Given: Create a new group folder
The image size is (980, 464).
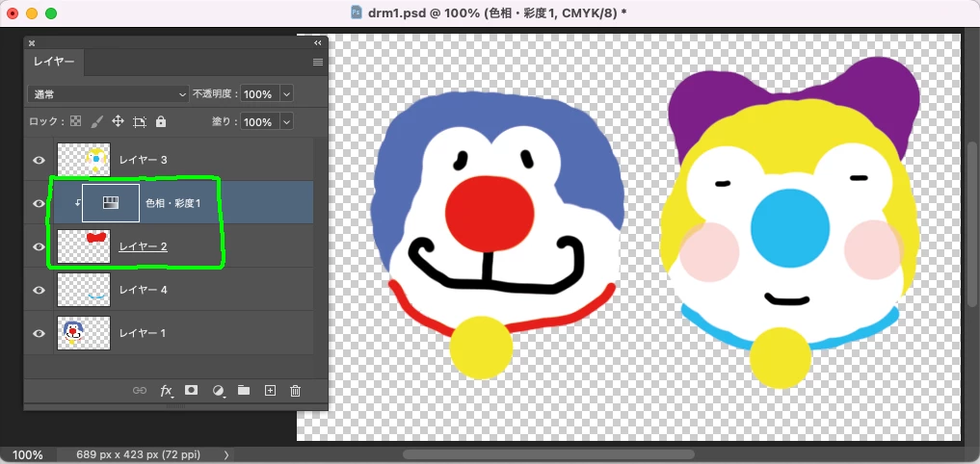Looking at the screenshot, I should click(x=244, y=390).
